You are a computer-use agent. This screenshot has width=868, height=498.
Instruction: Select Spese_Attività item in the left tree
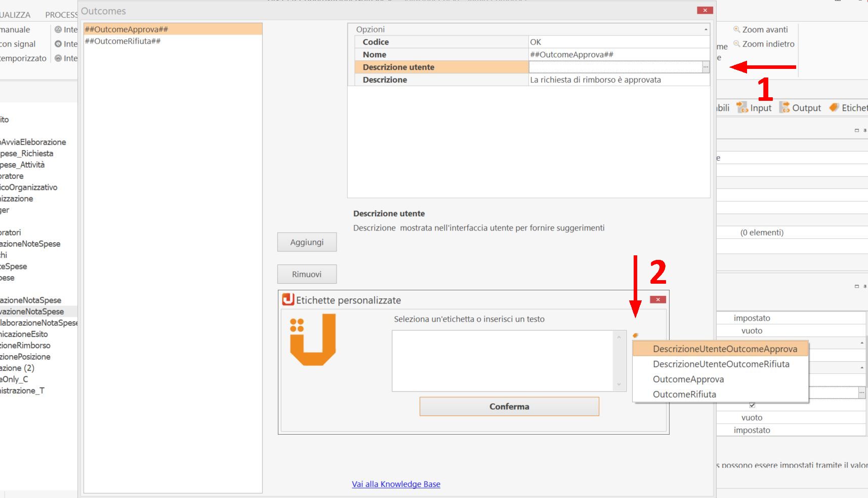point(22,165)
